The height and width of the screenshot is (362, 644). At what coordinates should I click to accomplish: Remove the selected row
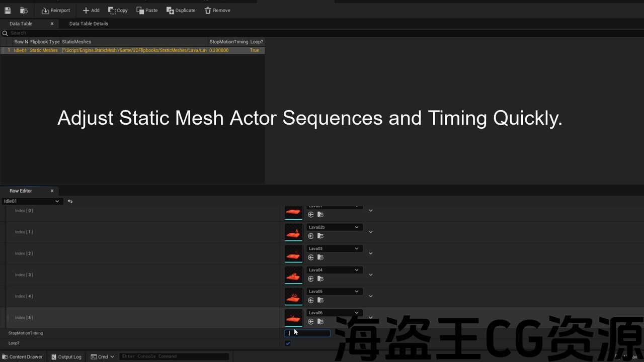[217, 10]
